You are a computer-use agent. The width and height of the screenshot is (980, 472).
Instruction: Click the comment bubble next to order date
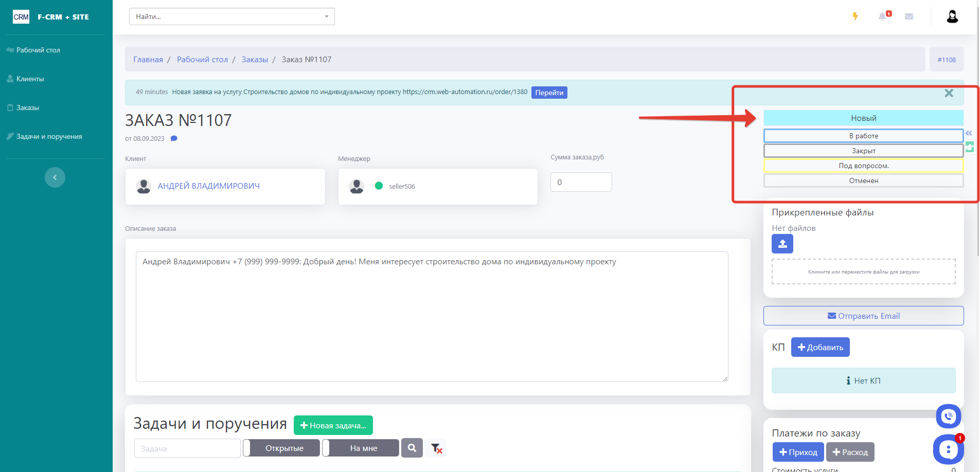point(174,138)
